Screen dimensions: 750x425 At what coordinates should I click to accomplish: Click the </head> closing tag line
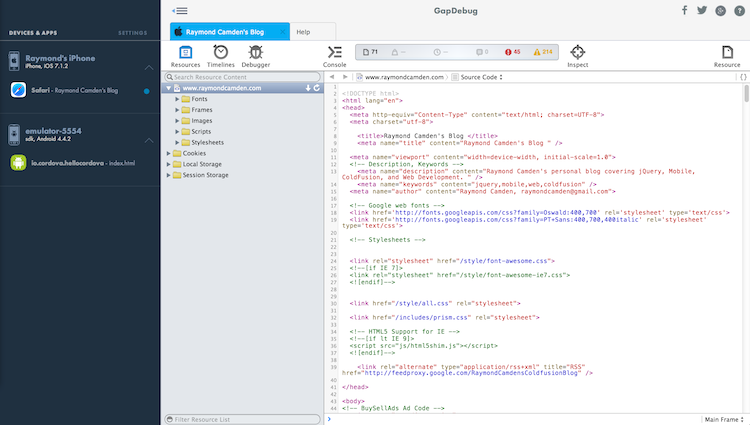[x=355, y=387]
